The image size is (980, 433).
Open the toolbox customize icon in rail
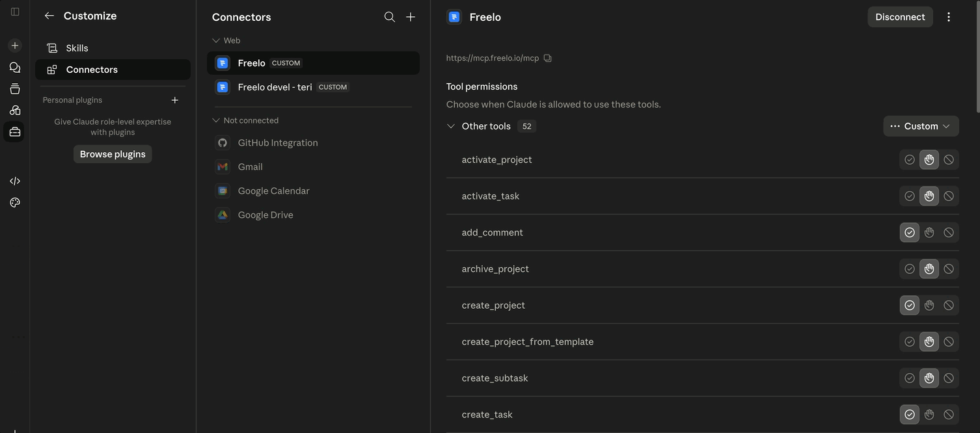click(x=15, y=132)
